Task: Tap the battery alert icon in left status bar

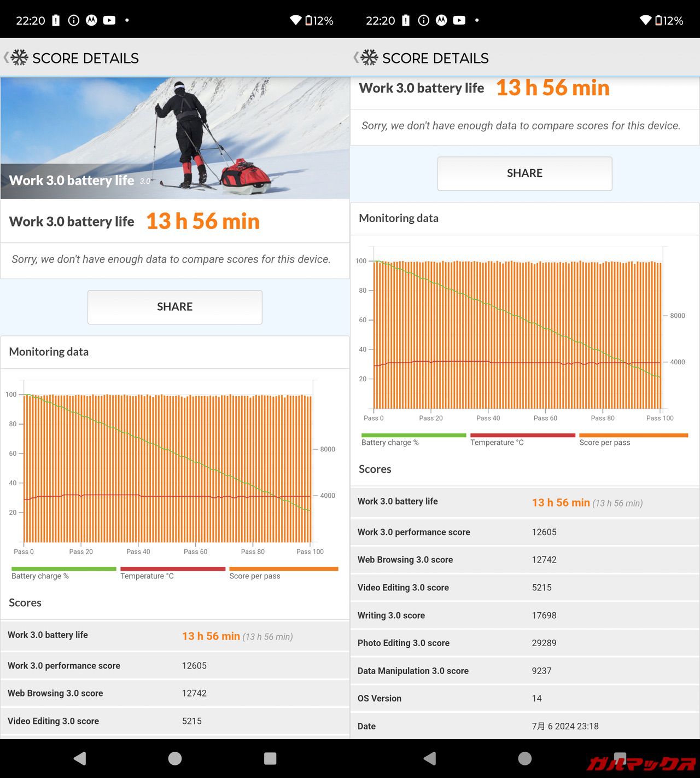Action: (56, 20)
